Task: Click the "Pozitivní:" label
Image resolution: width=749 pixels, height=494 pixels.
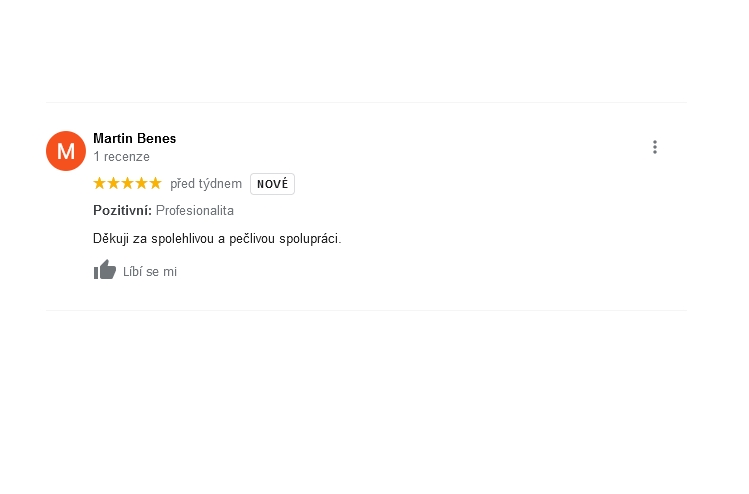Action: pos(122,211)
